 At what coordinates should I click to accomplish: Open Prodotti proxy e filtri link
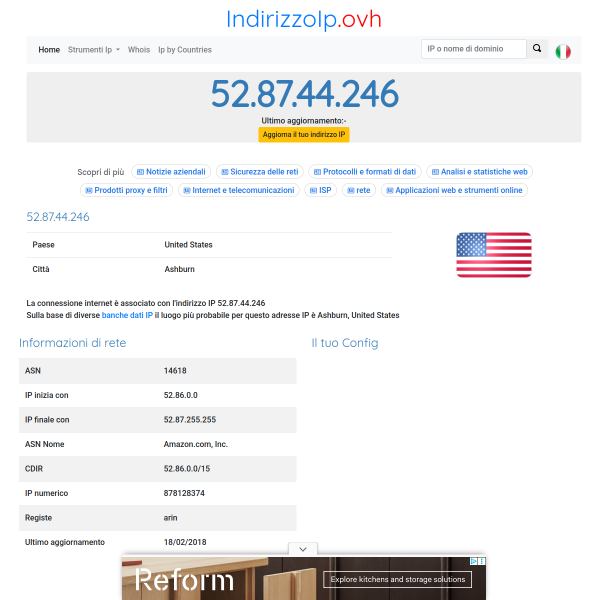tap(126, 190)
